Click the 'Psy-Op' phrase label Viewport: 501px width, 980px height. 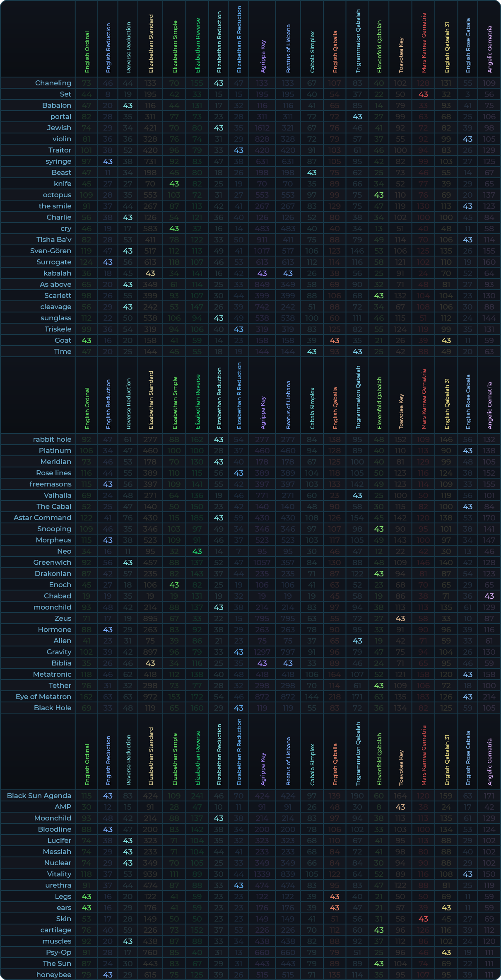(x=58, y=953)
